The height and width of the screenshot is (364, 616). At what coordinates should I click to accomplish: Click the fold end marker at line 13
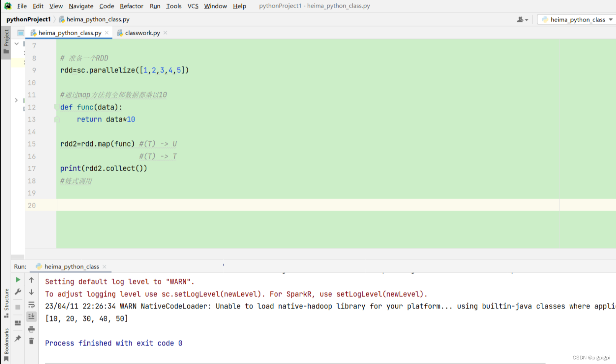coord(56,119)
